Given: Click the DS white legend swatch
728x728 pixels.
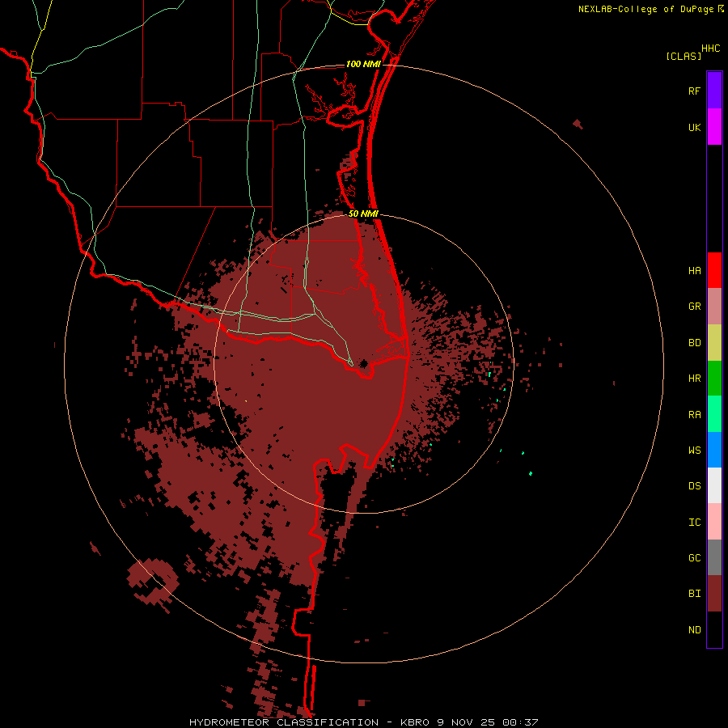Looking at the screenshot, I should tap(714, 485).
